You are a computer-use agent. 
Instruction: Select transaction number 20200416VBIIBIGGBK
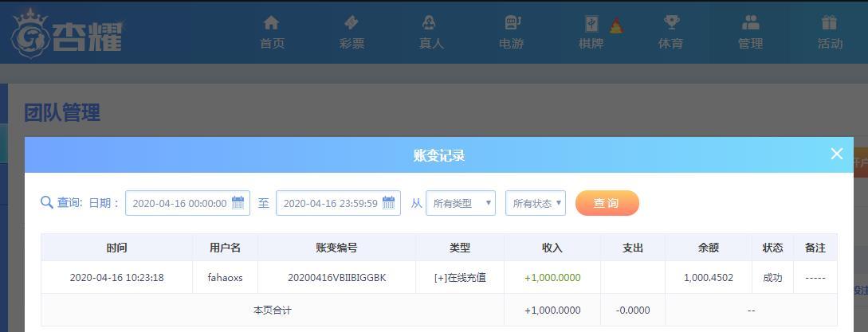point(336,278)
